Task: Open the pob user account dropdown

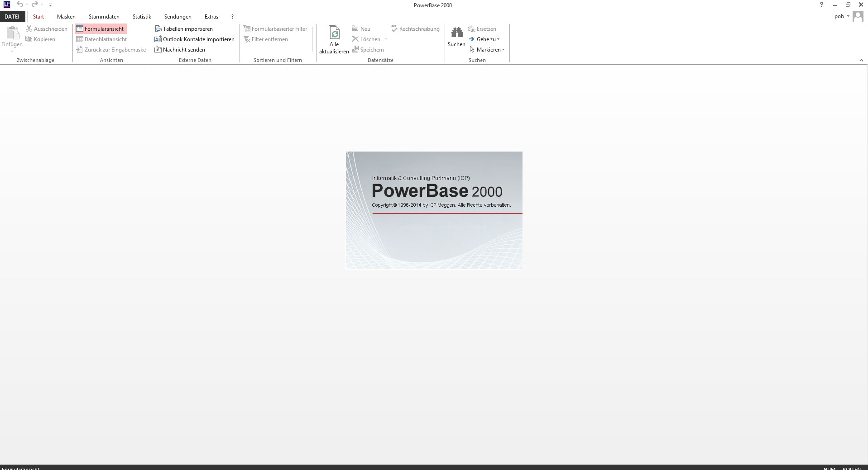Action: pyautogui.click(x=842, y=16)
